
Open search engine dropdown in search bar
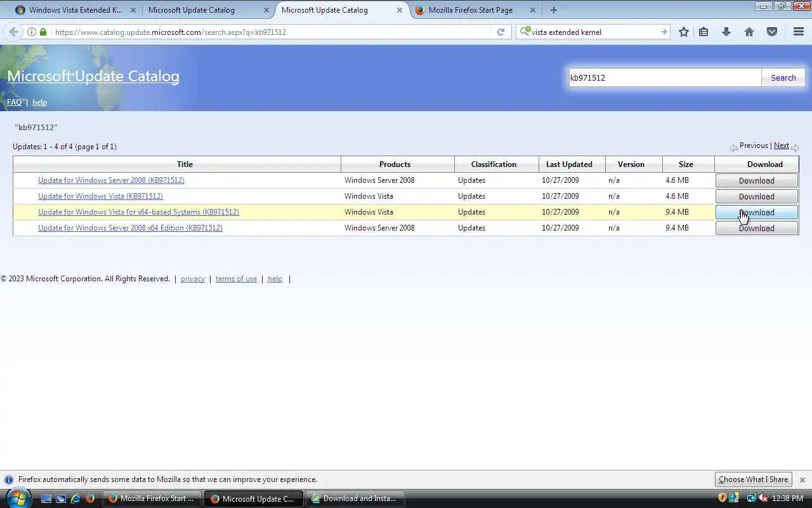[x=525, y=32]
